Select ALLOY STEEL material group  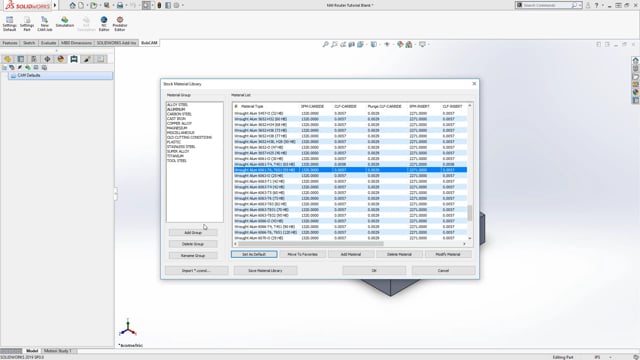point(177,105)
